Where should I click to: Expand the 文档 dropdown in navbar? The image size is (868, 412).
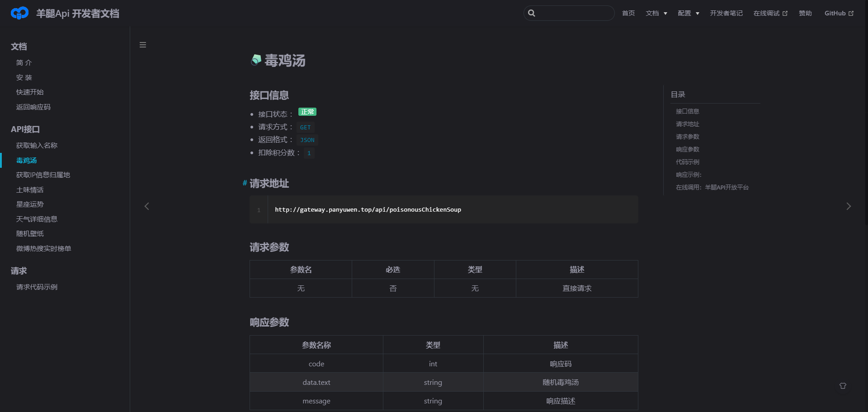(x=656, y=13)
